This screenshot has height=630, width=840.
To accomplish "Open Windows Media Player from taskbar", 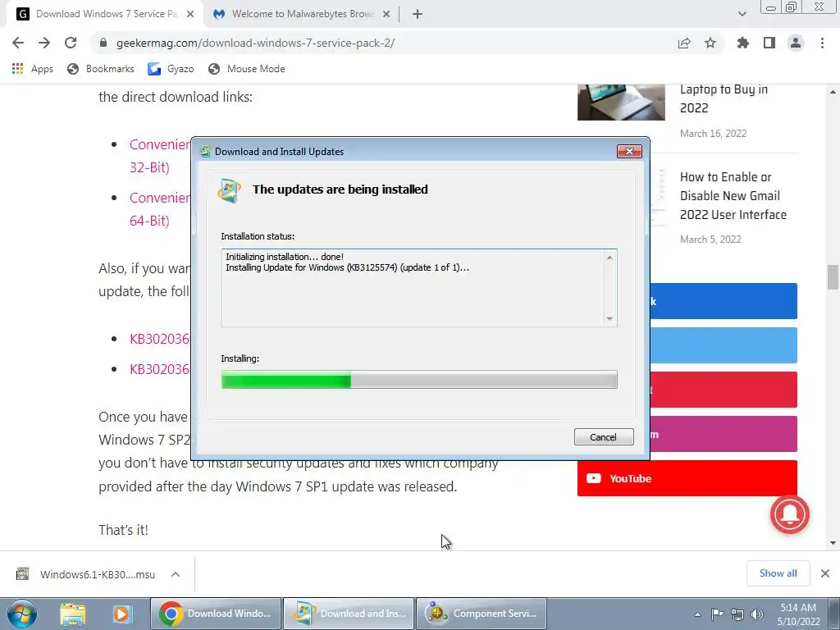I will tap(121, 614).
